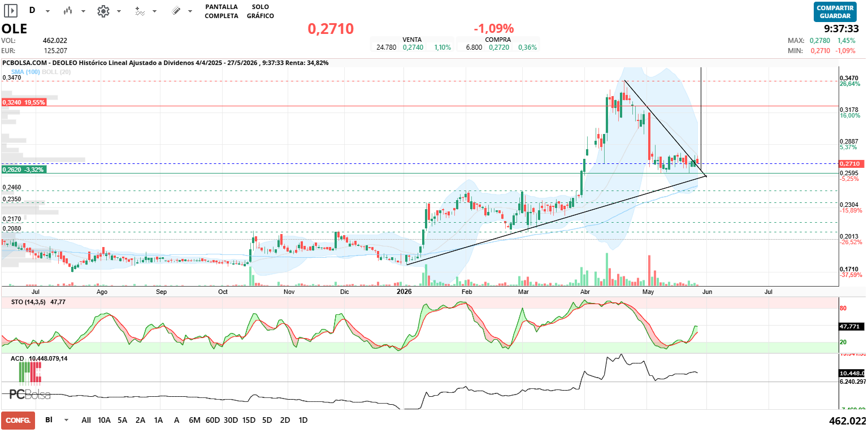Select the 5A time range

pyautogui.click(x=123, y=420)
